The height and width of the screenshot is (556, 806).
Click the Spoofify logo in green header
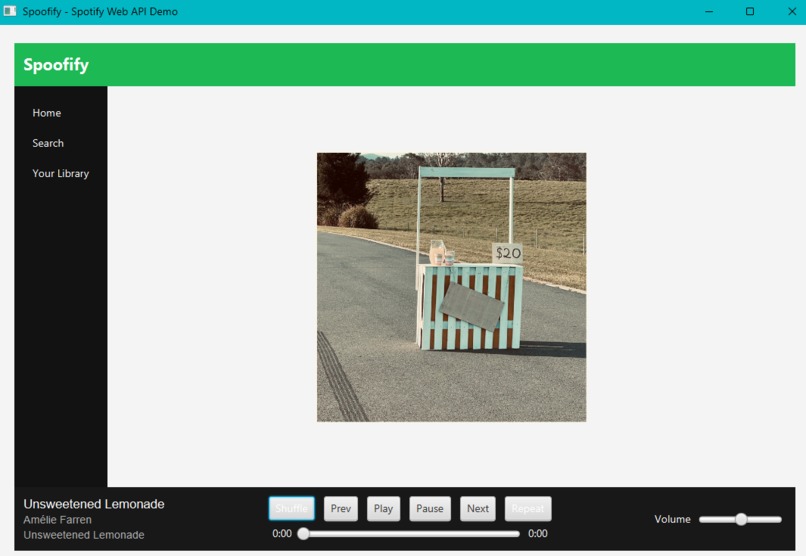point(56,65)
